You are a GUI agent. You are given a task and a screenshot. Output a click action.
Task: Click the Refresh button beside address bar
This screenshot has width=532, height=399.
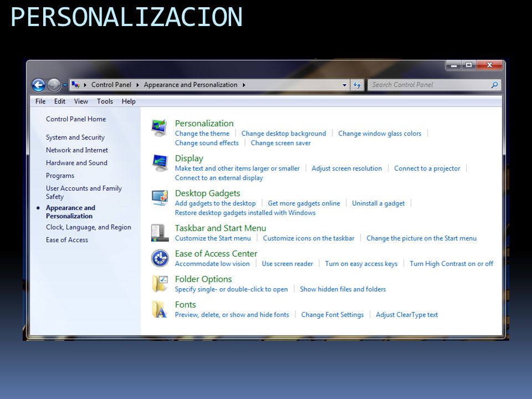coord(357,85)
